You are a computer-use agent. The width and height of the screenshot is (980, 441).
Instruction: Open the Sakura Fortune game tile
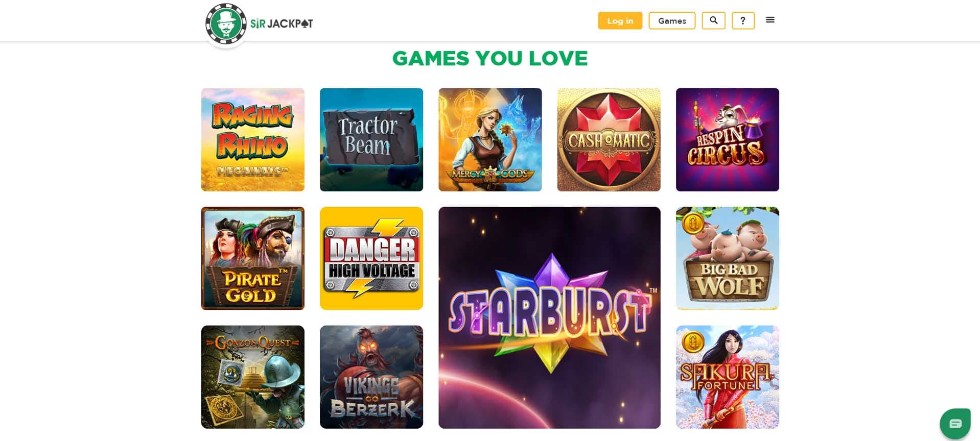pos(728,377)
